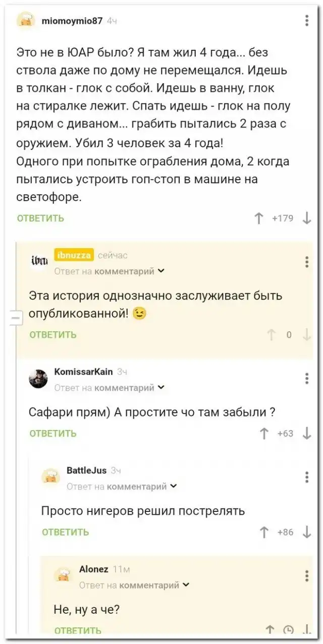Reply to KomissarKain's comment via ОТВЕТИТЬ
The height and width of the screenshot is (644, 323).
tap(53, 433)
